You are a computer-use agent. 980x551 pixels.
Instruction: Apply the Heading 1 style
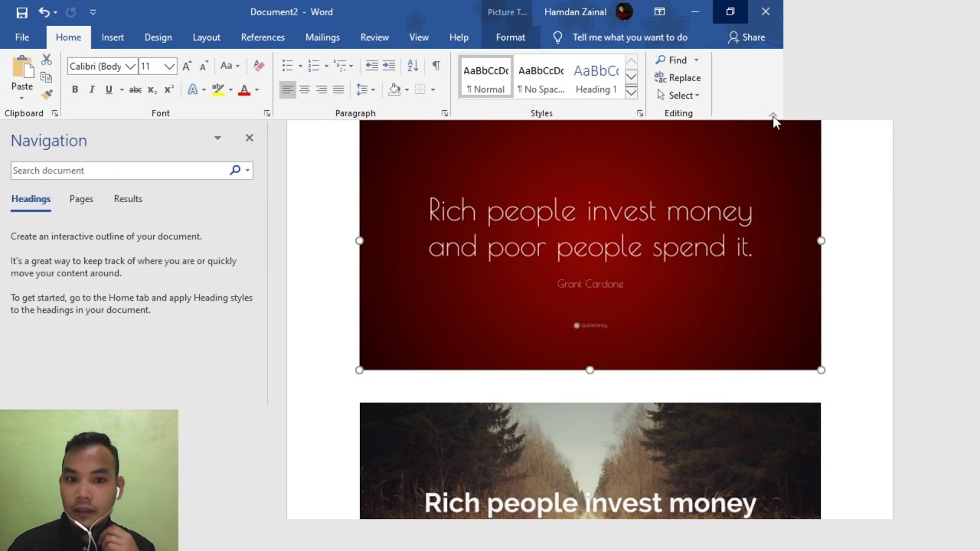(596, 77)
